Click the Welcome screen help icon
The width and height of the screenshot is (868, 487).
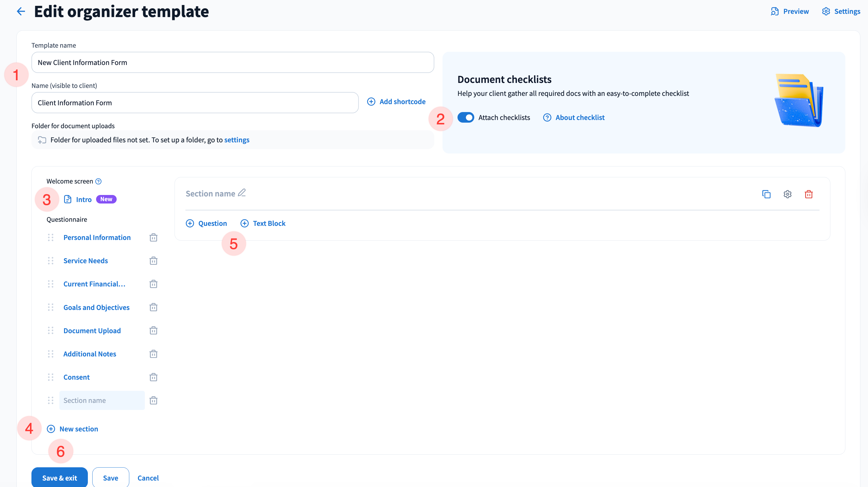click(98, 181)
